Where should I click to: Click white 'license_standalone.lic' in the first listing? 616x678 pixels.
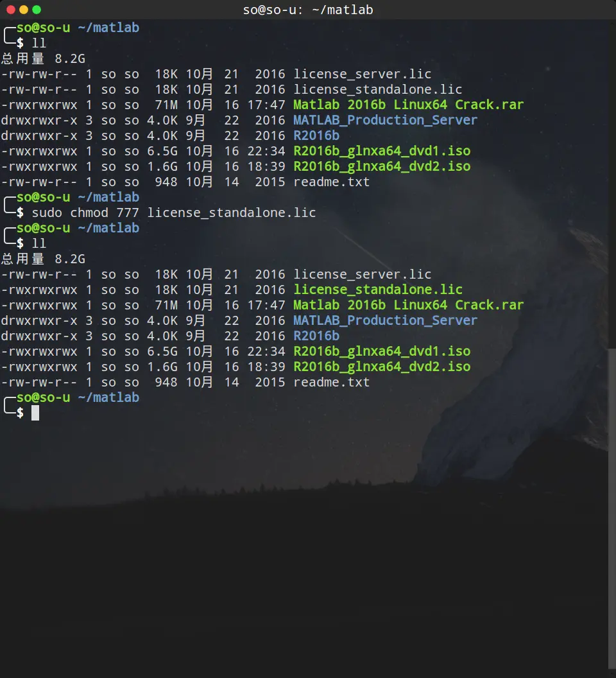pos(378,89)
